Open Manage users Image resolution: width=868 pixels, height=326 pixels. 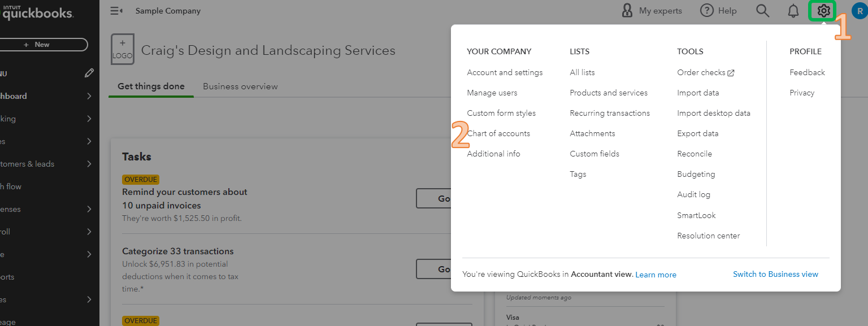(x=492, y=93)
